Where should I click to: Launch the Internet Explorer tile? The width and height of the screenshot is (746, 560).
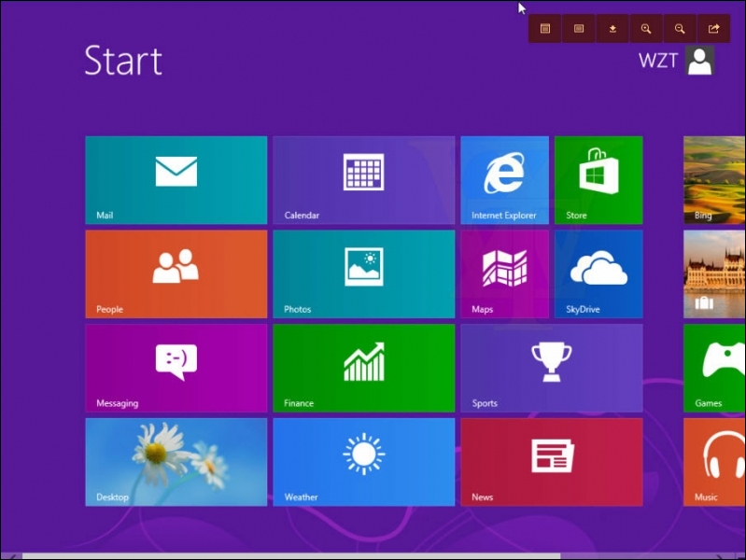[x=504, y=180]
